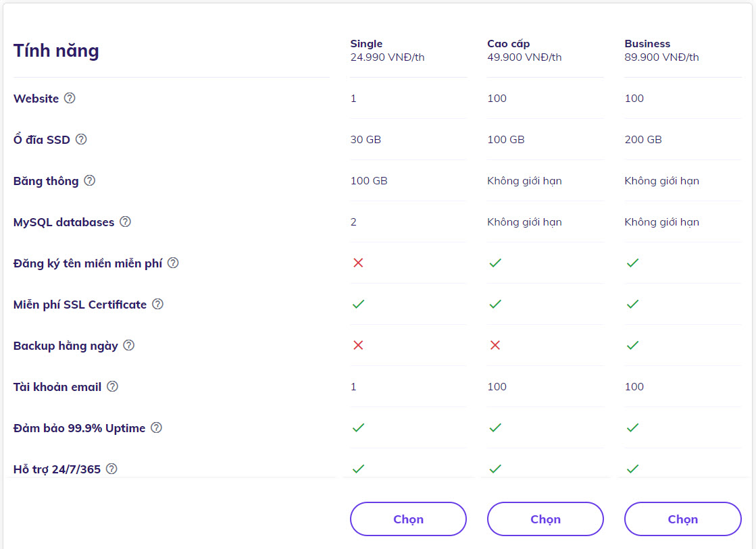Click the Business column backup checkmark

pyautogui.click(x=632, y=345)
